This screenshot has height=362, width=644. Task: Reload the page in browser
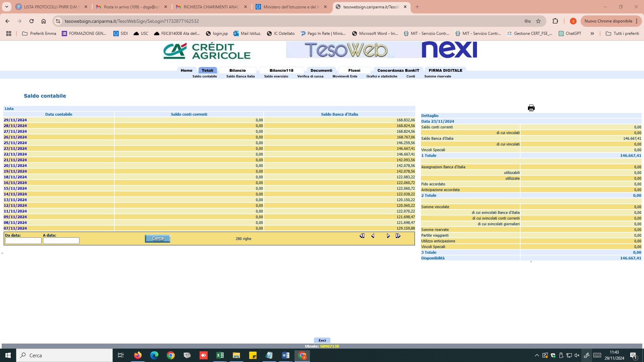click(x=32, y=21)
